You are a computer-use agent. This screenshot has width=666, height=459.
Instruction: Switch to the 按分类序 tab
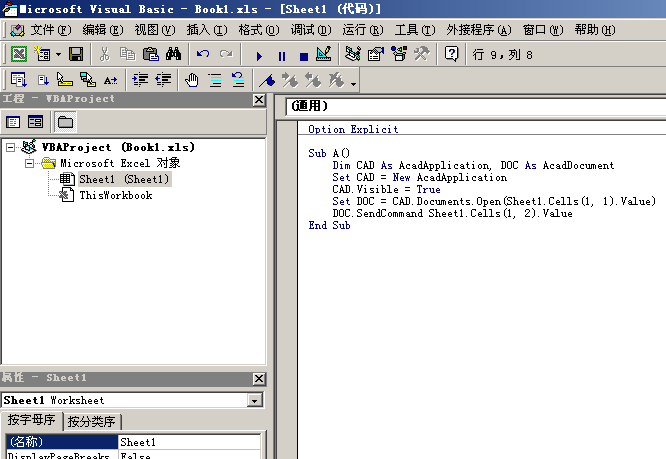click(x=92, y=422)
